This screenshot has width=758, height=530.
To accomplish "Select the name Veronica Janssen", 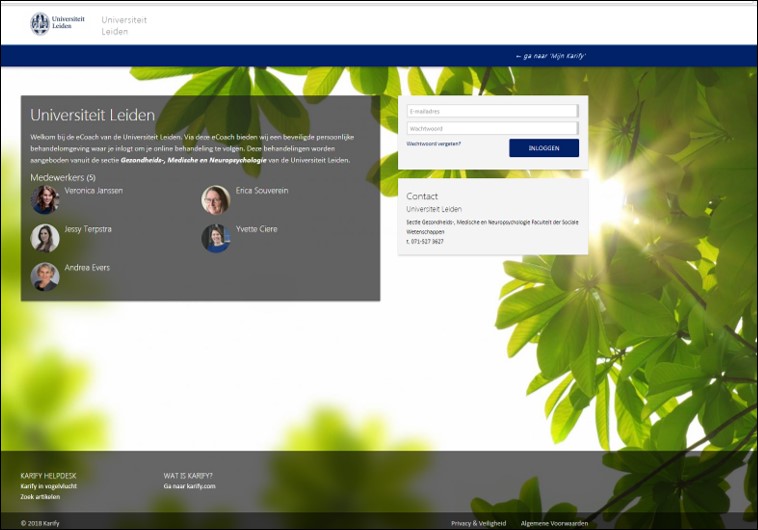I will [x=94, y=191].
